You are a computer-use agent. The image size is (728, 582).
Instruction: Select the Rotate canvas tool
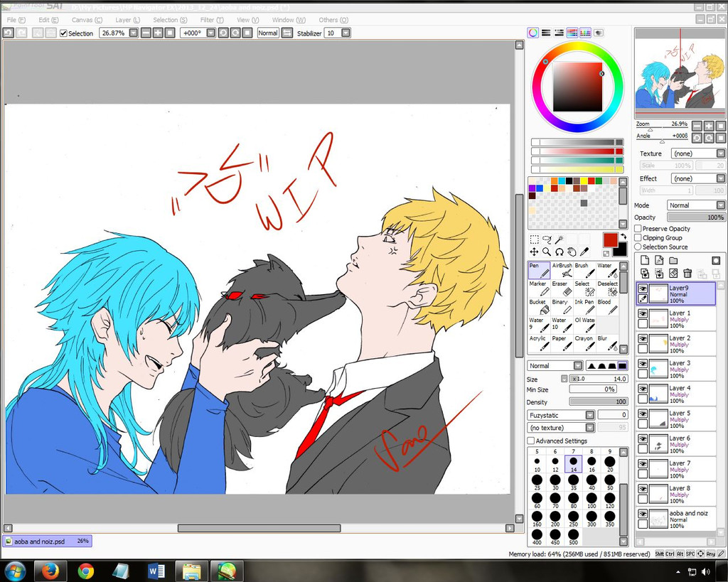tap(560, 252)
